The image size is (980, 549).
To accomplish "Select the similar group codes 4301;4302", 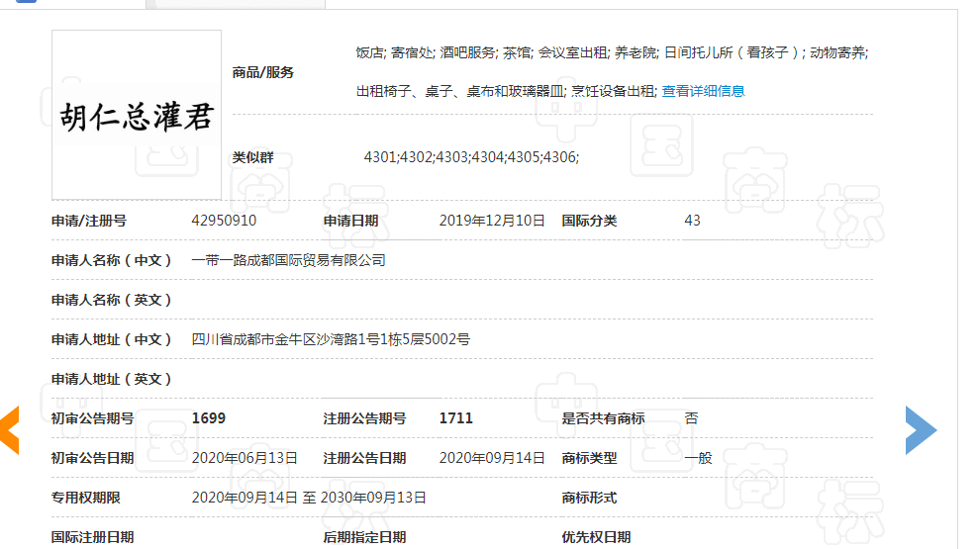I will tap(471, 157).
